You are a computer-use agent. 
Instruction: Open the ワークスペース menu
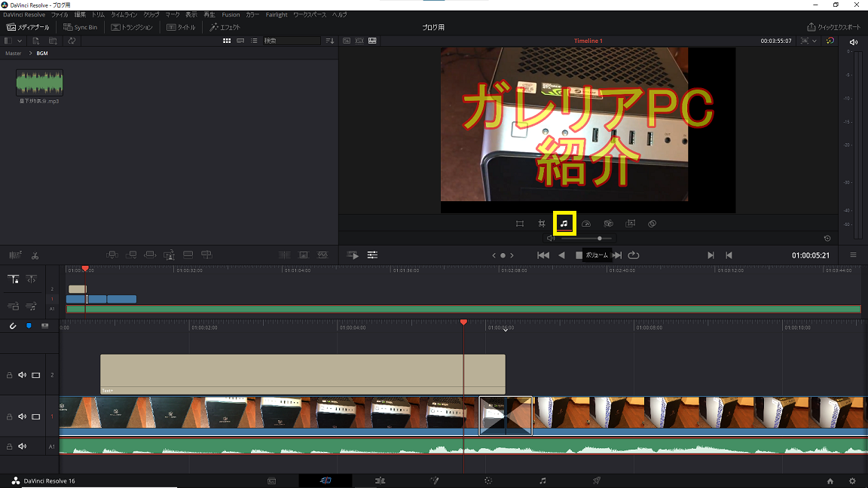(310, 15)
